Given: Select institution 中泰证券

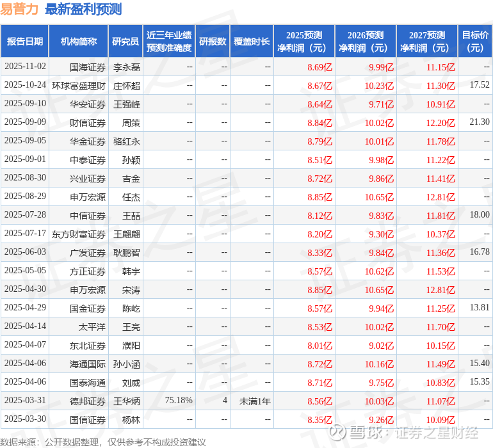Looking at the screenshot, I should pos(88,160).
